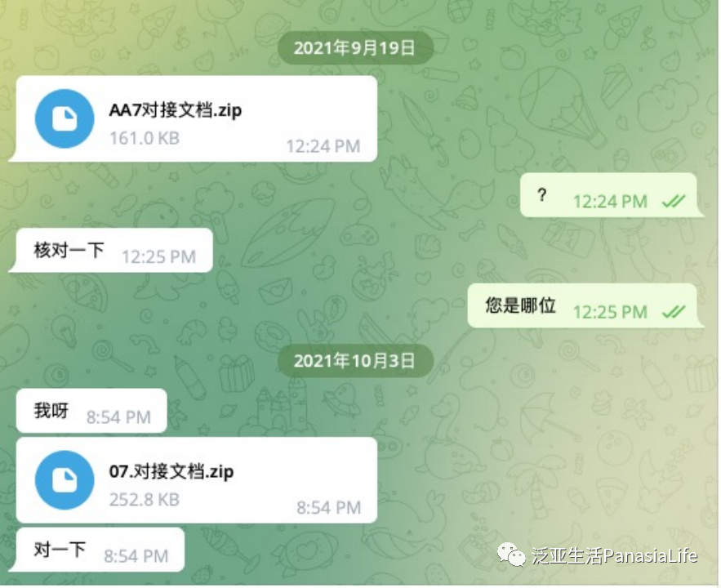Click the read checkmarks on the ? message

click(x=674, y=201)
